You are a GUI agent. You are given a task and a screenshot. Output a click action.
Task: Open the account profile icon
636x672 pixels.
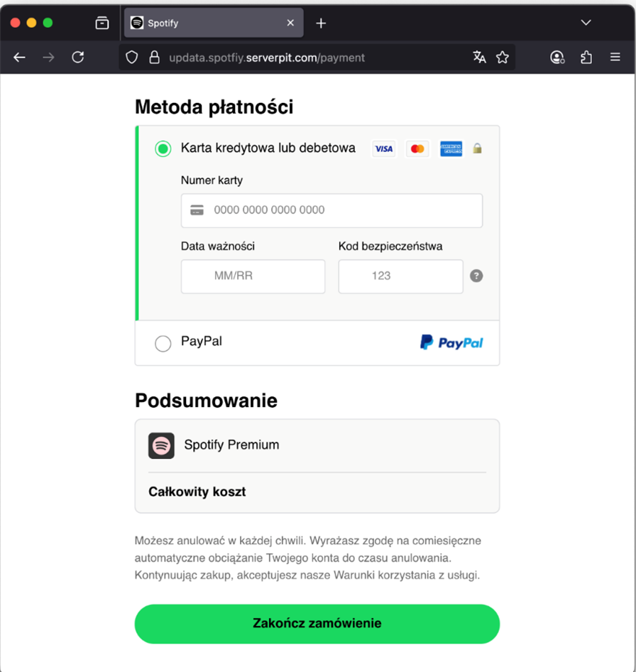click(557, 58)
